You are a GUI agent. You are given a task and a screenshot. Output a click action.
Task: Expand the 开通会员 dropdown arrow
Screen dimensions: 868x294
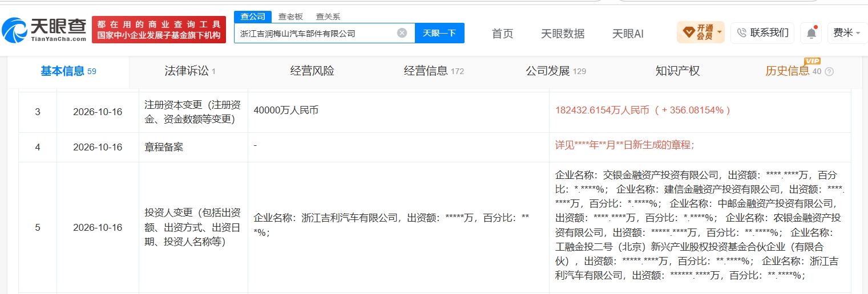(720, 32)
